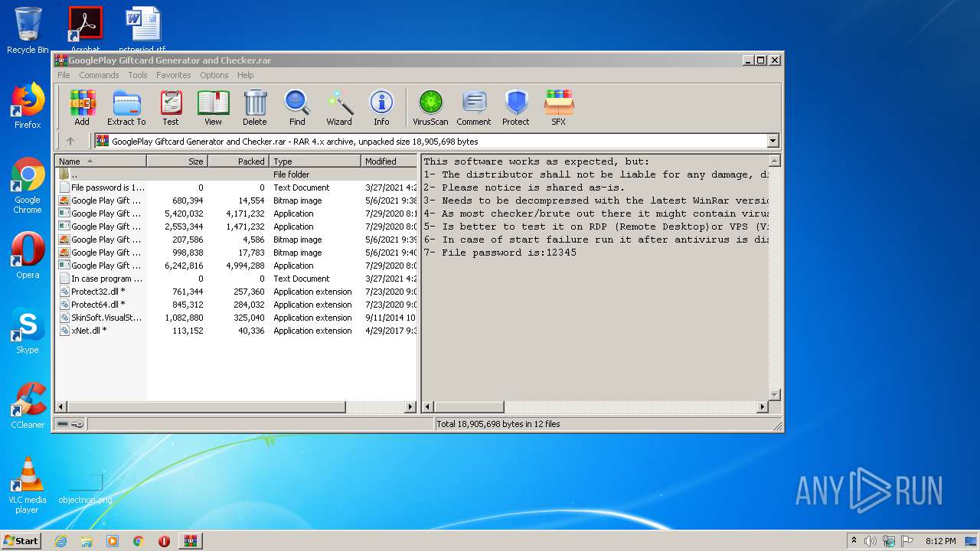Screen dimensions: 980x551
Task: Sort files by Type column
Action: click(315, 161)
